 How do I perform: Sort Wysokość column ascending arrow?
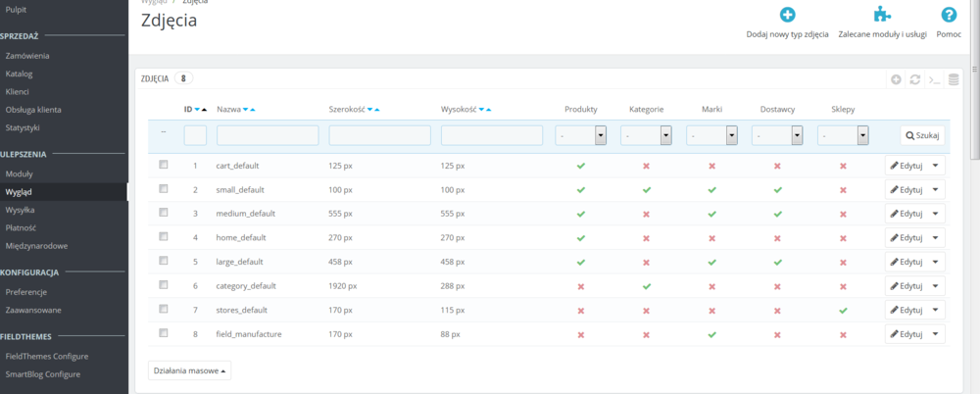point(489,110)
